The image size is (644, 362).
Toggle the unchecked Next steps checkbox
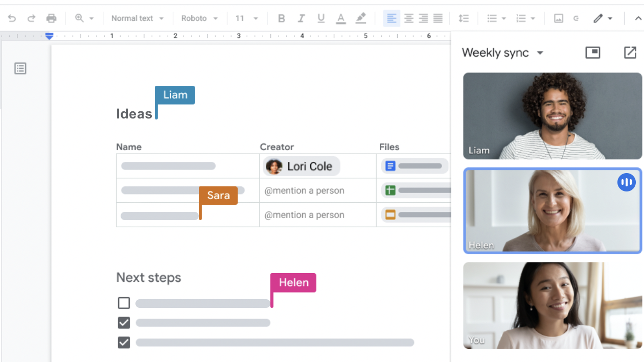click(124, 303)
